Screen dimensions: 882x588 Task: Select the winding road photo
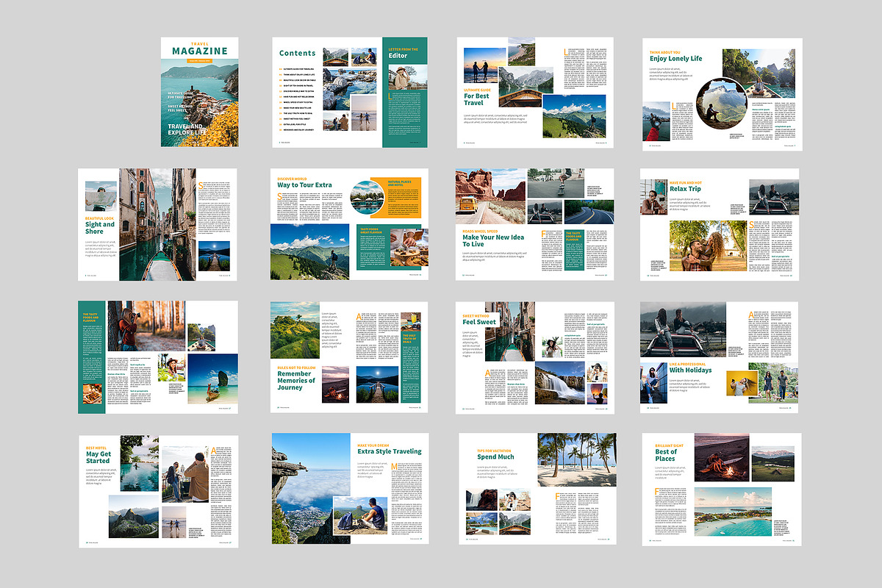pyautogui.click(x=589, y=212)
